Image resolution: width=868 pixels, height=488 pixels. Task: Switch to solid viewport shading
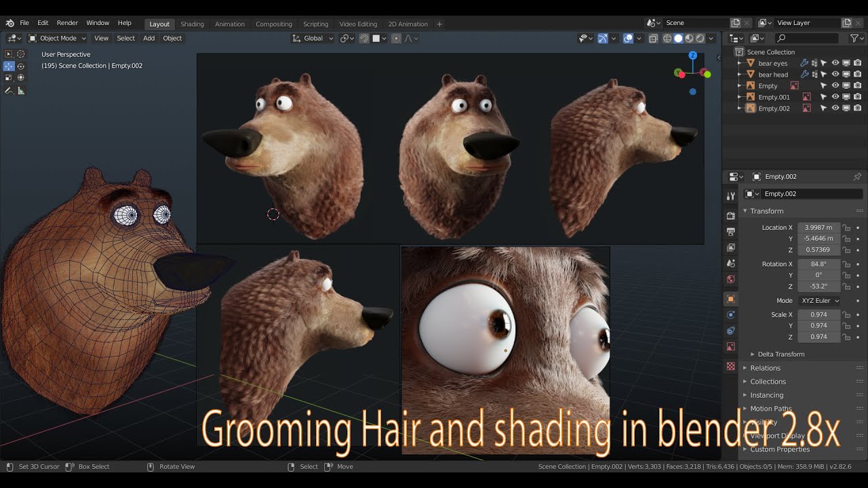pos(678,39)
